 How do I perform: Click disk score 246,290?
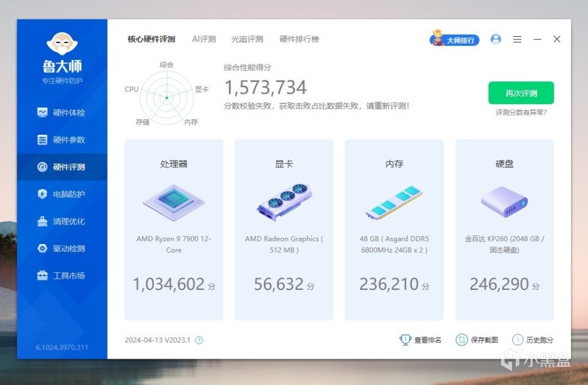pos(499,284)
